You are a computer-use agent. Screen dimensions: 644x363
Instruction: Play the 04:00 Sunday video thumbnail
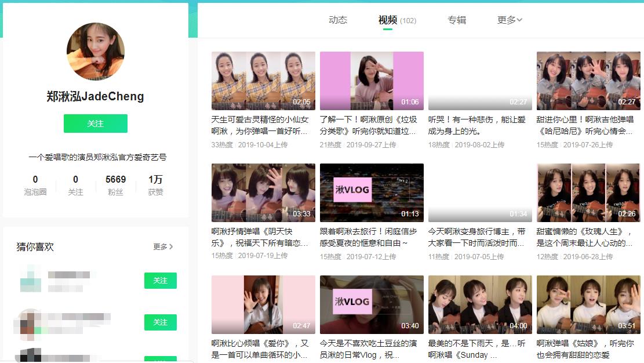[x=480, y=304]
